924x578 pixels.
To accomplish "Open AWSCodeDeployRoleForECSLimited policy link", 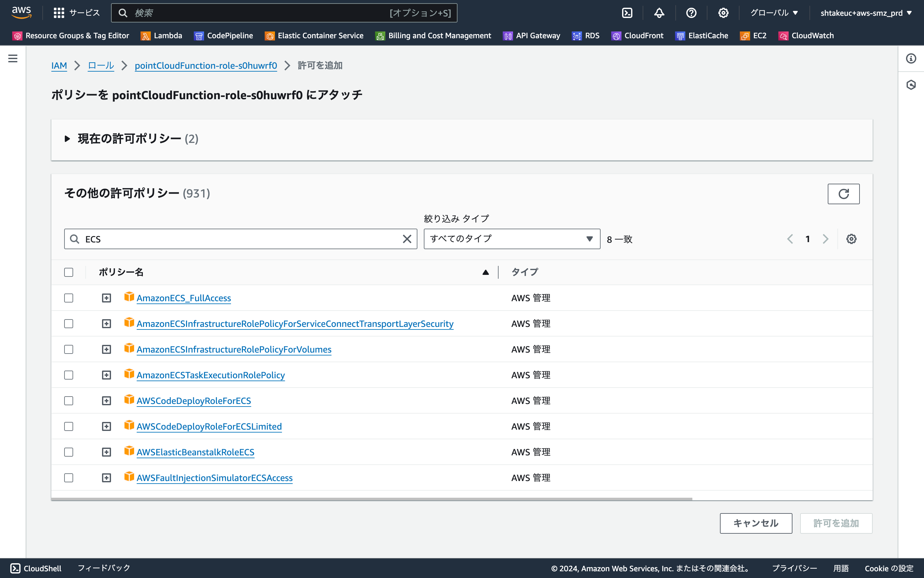I will [209, 426].
